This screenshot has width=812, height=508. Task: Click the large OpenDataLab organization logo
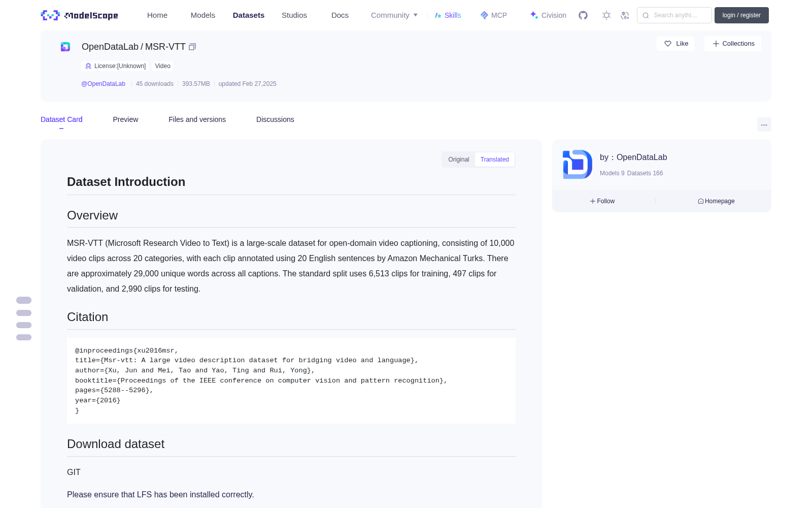click(x=578, y=164)
